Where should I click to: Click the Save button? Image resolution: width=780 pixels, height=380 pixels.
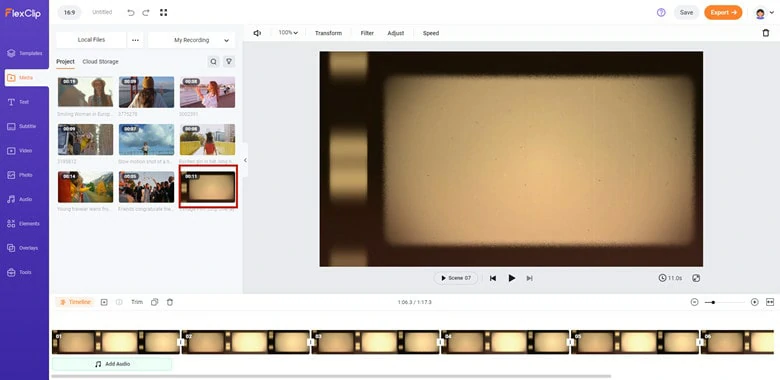tap(686, 12)
